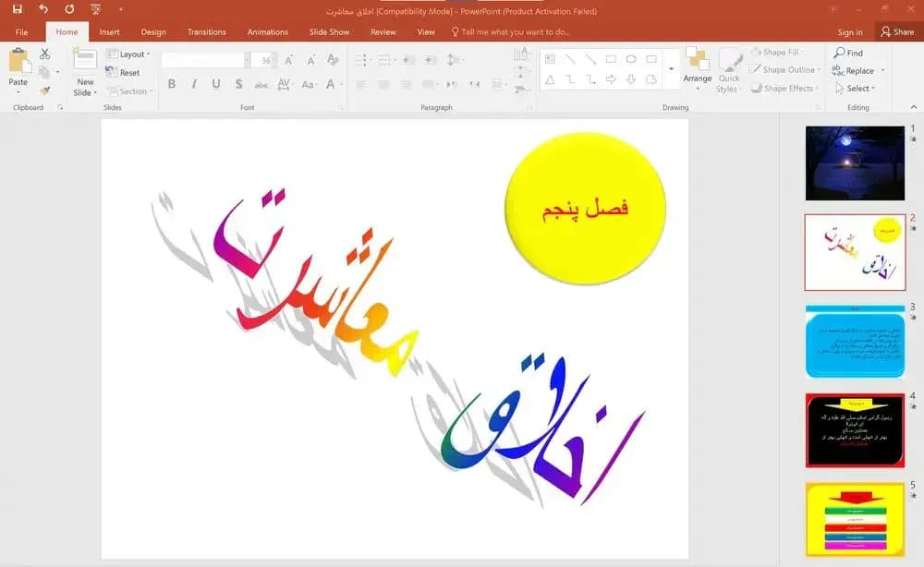This screenshot has height=567, width=924.
Task: Start slideshow from the Quick Access Toolbar
Action: pos(95,9)
